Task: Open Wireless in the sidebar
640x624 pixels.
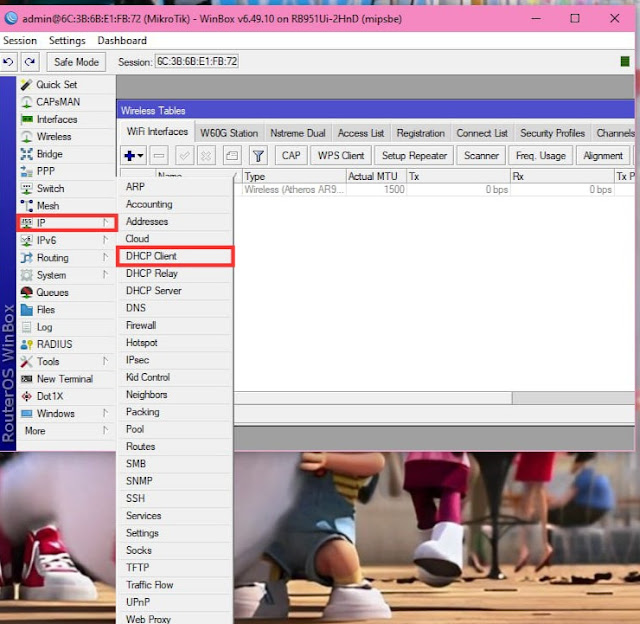Action: pos(66,136)
